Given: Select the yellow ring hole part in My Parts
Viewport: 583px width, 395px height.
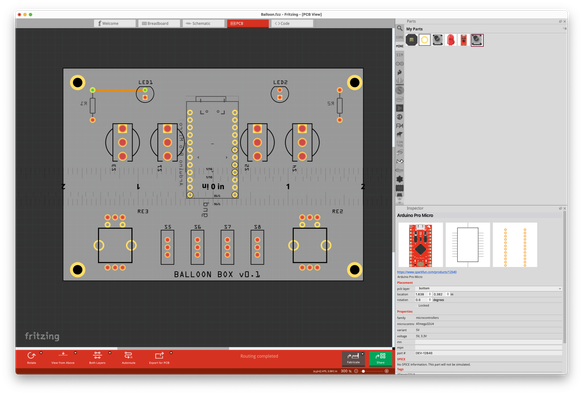Looking at the screenshot, I should coord(425,40).
